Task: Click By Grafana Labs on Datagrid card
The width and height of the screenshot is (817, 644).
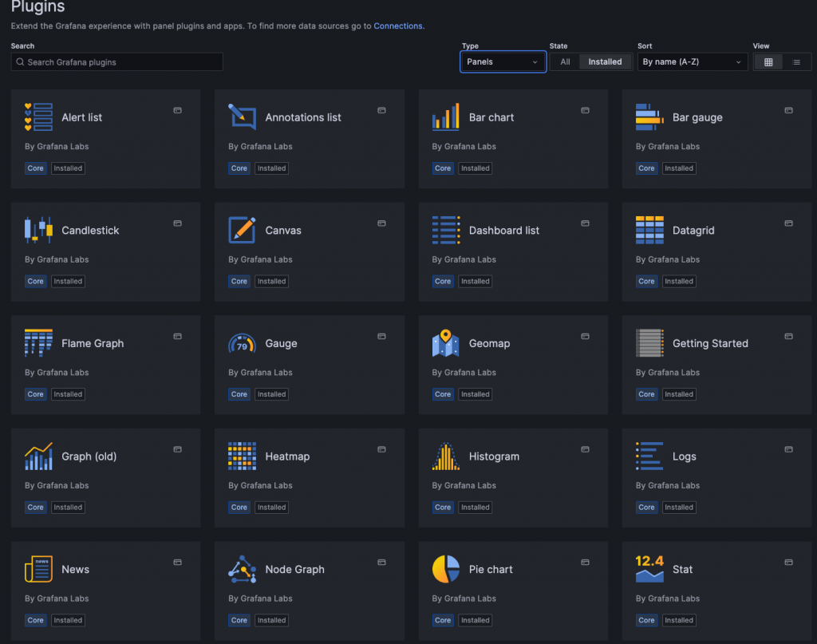Action: [668, 259]
